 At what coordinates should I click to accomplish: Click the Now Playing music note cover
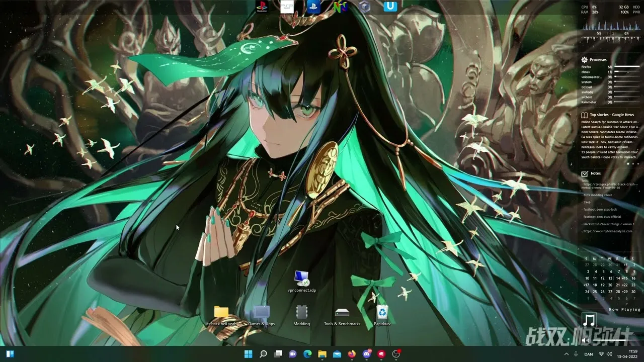click(x=589, y=320)
